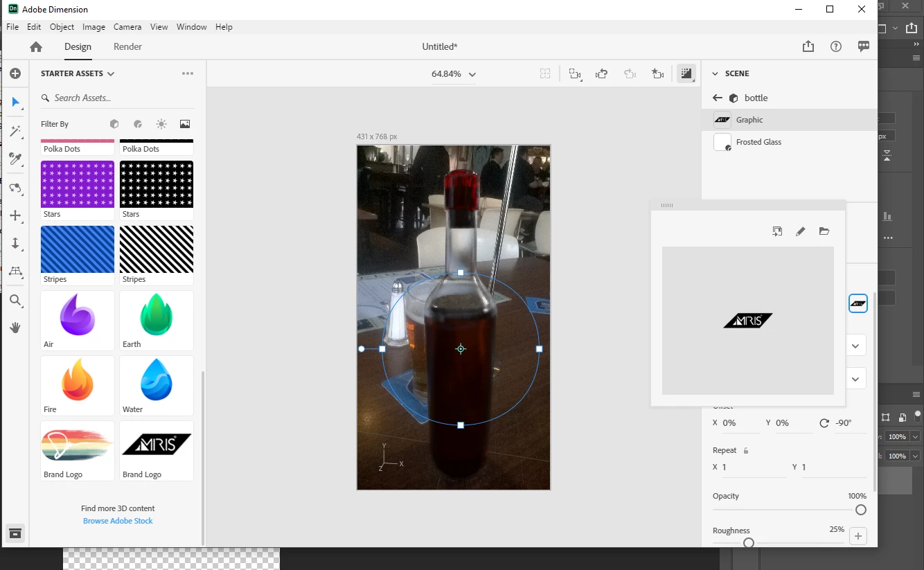924x570 pixels.
Task: Select the Dolly camera tool
Action: [16, 243]
